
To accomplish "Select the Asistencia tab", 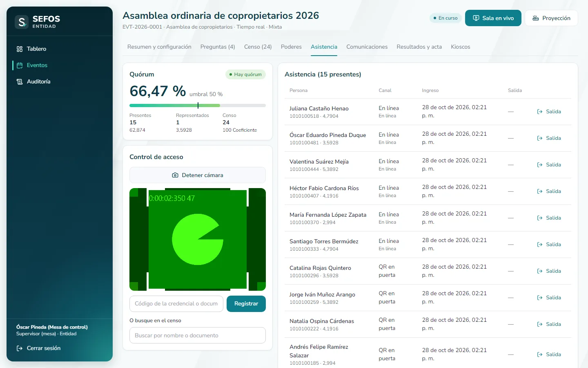I will [x=324, y=47].
